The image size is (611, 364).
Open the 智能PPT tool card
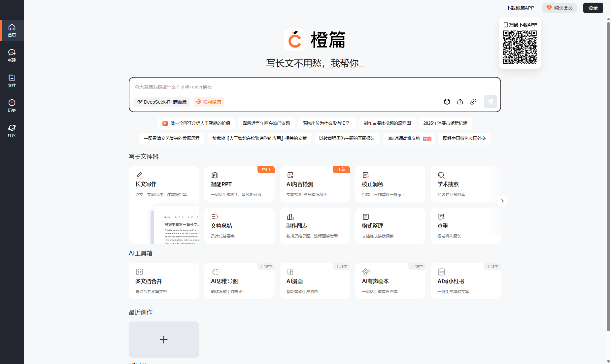click(239, 184)
